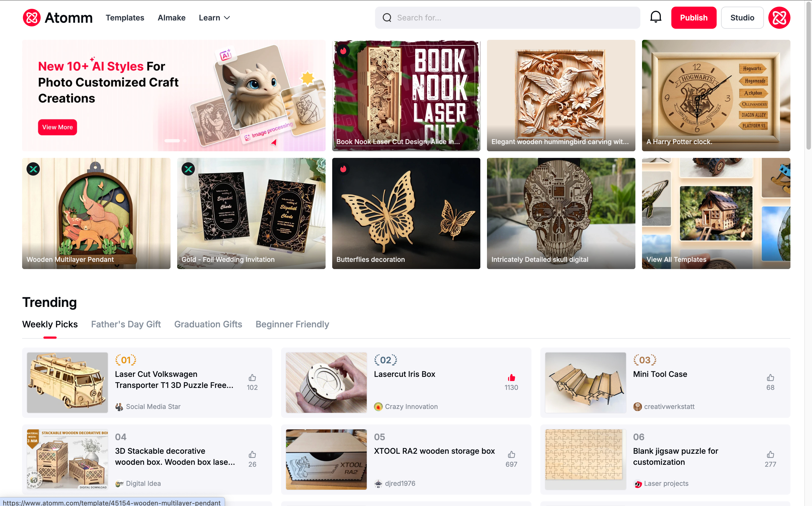Image resolution: width=812 pixels, height=506 pixels.
Task: Click the search magnifier icon
Action: (387, 18)
